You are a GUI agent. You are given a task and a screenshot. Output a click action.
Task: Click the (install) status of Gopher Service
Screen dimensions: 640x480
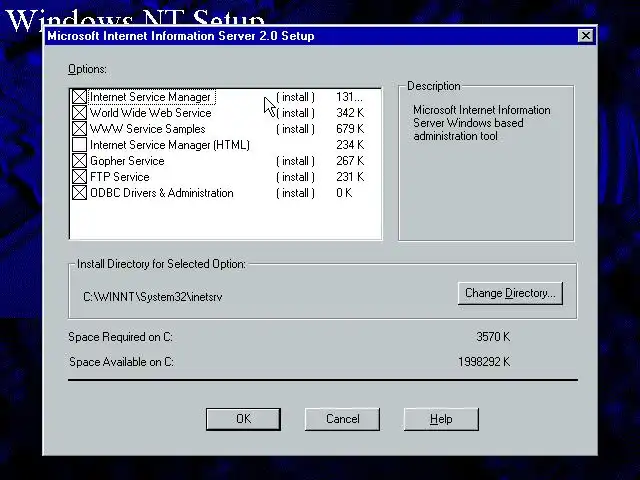[x=296, y=161]
